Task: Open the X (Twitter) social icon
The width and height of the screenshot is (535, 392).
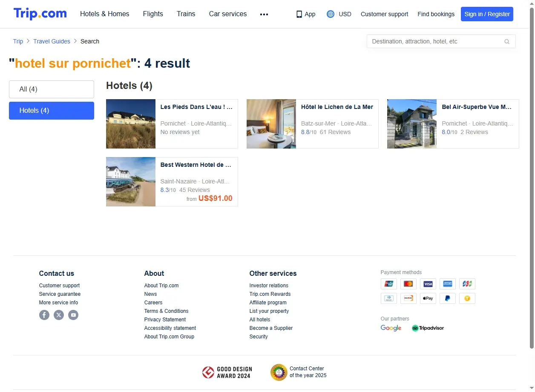Action: click(x=59, y=315)
